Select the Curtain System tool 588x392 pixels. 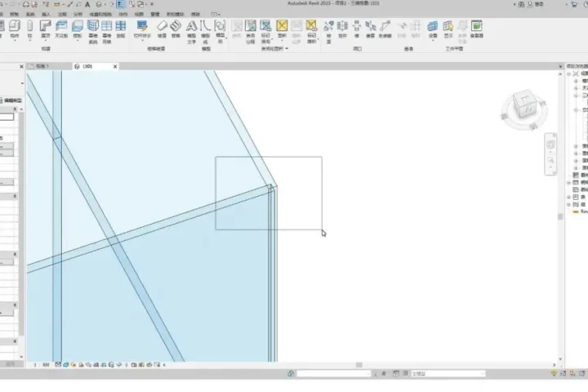(93, 32)
